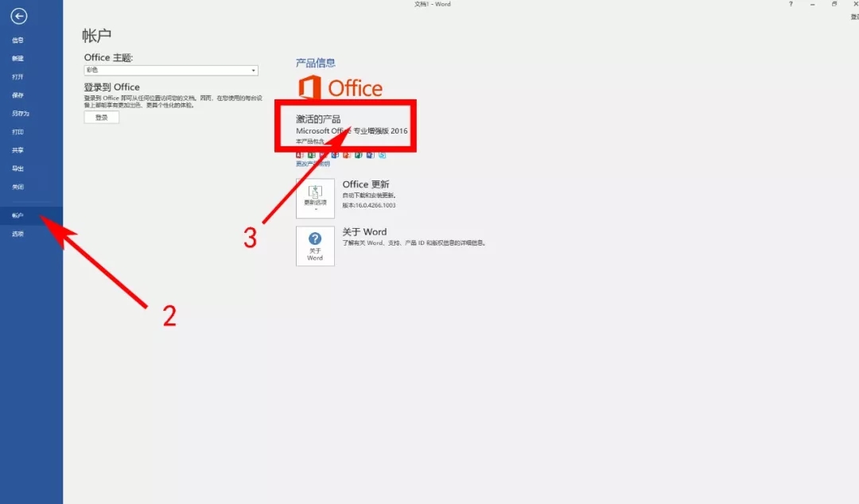Image resolution: width=859 pixels, height=504 pixels.
Task: Click the 更改产品密钥 link
Action: pos(313,164)
